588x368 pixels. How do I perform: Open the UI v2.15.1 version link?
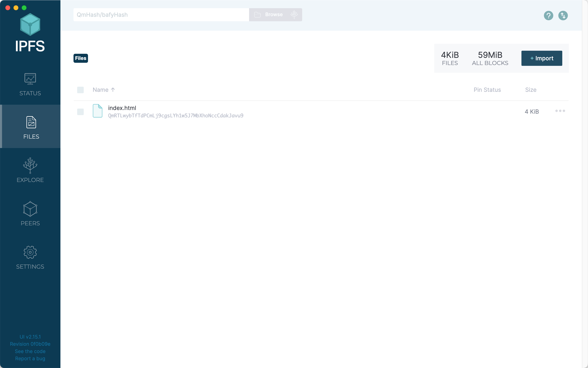[x=30, y=337]
